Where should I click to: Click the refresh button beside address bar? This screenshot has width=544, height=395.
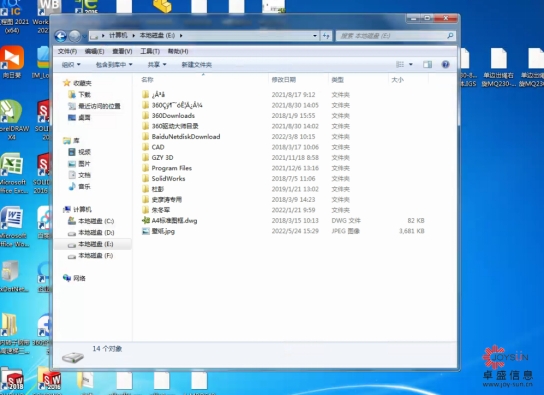pos(326,36)
